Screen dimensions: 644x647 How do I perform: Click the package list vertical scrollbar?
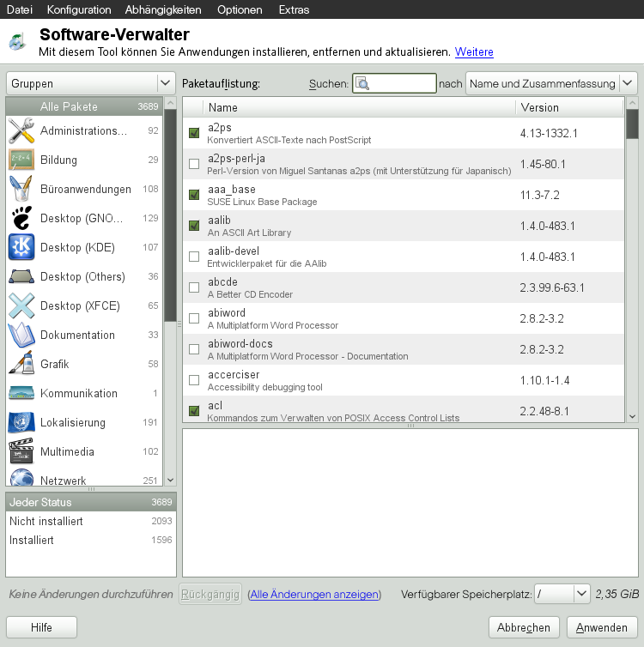pyautogui.click(x=632, y=257)
